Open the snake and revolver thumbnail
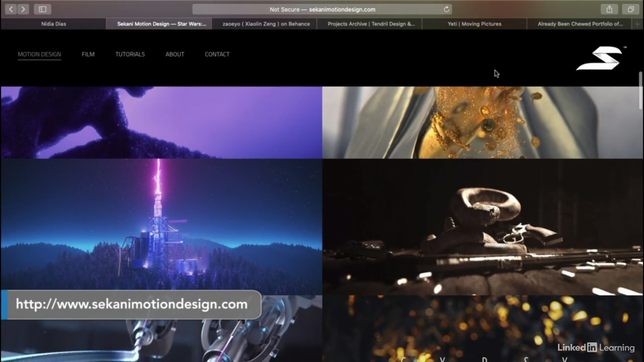644x362 pixels. 482,227
